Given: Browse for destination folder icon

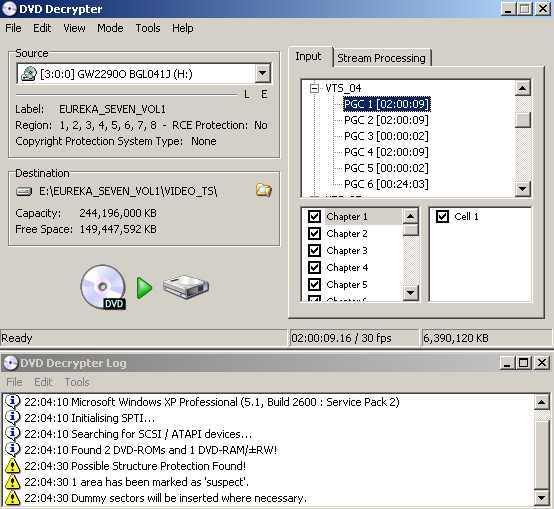Looking at the screenshot, I should pos(264,190).
